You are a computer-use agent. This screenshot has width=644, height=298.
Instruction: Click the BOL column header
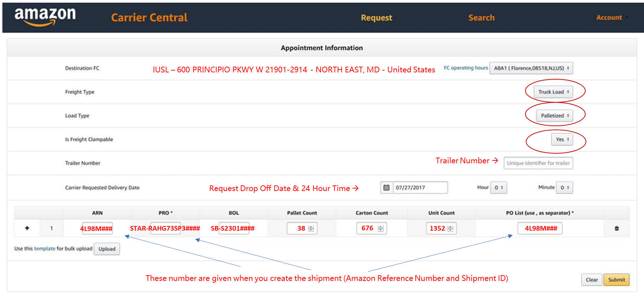234,213
